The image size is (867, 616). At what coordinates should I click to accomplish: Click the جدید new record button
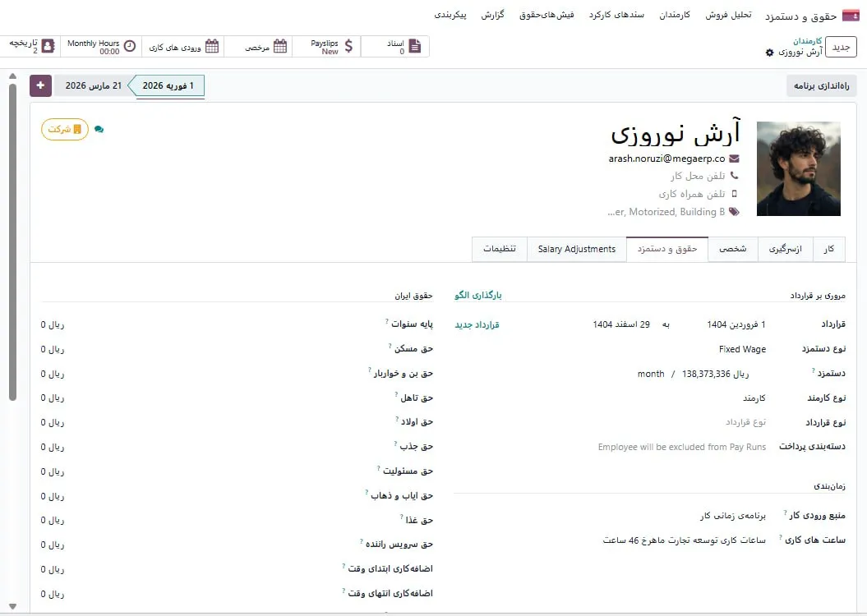click(x=841, y=47)
